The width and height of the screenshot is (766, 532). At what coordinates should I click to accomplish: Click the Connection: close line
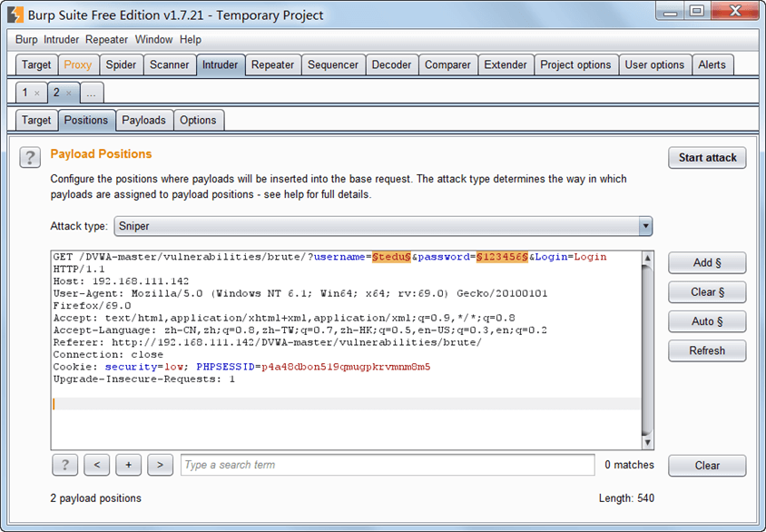108,355
